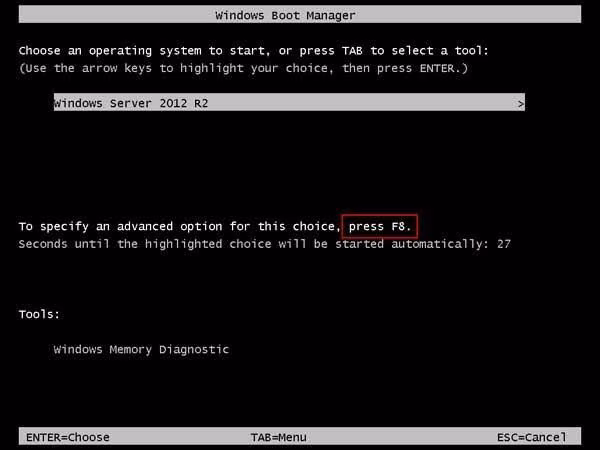Screen dimensions: 600x450
Task: Click the Windows Boot Manager title bar
Action: coord(300,15)
